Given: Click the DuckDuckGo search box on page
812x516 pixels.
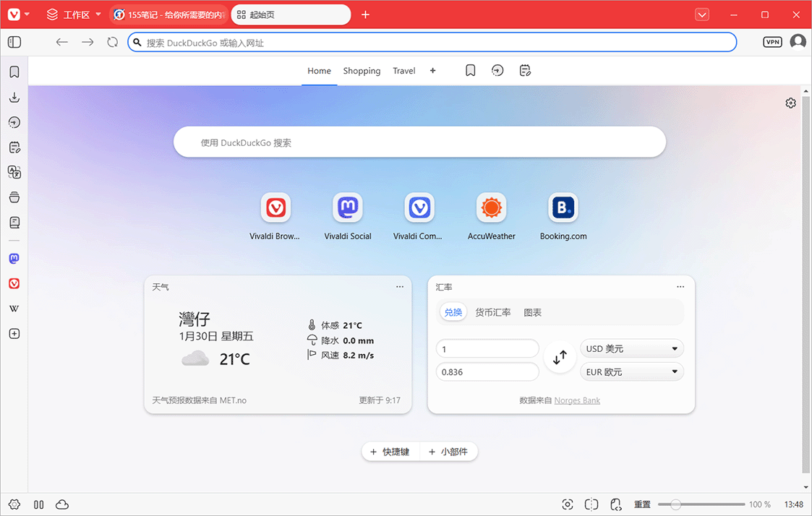Looking at the screenshot, I should pyautogui.click(x=419, y=143).
